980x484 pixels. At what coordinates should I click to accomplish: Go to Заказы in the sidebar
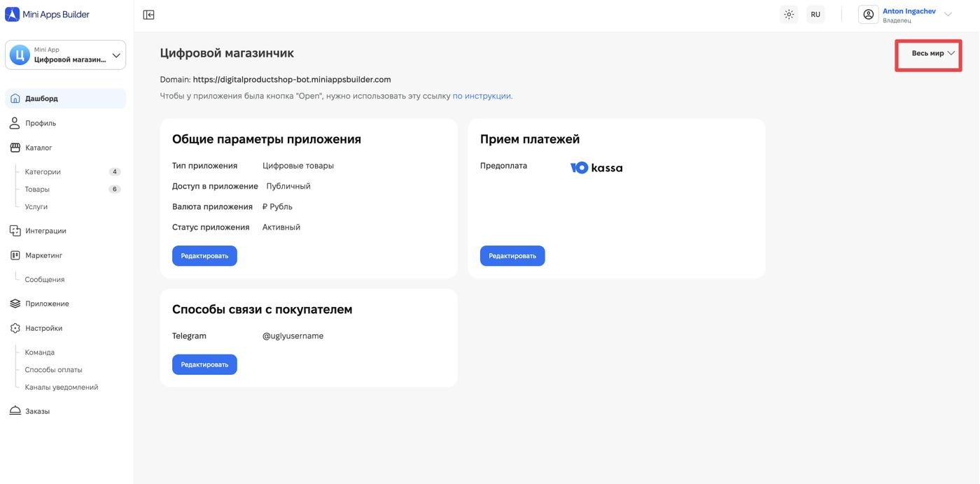coord(37,411)
